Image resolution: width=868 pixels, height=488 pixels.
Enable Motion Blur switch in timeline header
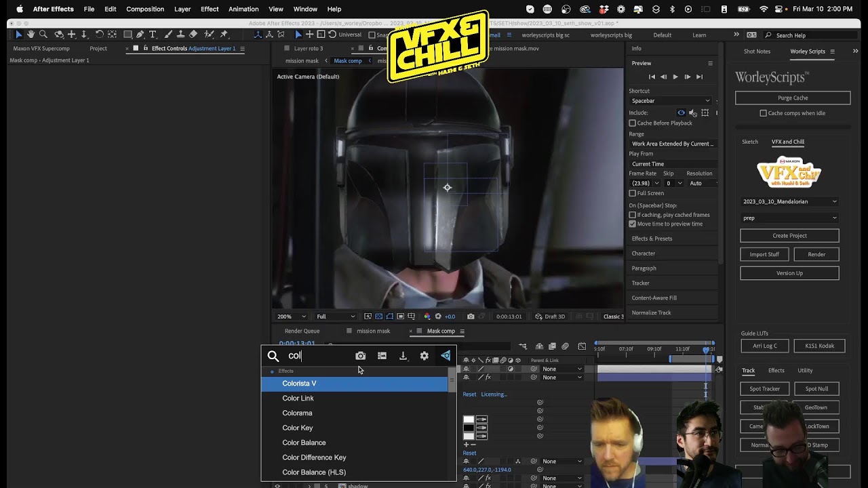[x=565, y=346]
